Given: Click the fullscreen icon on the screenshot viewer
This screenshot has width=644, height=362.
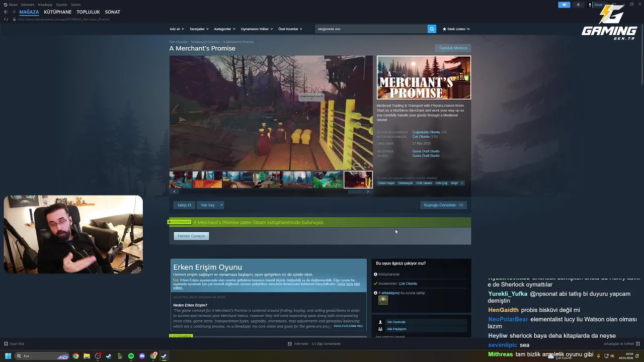Looking at the screenshot, I should [367, 165].
